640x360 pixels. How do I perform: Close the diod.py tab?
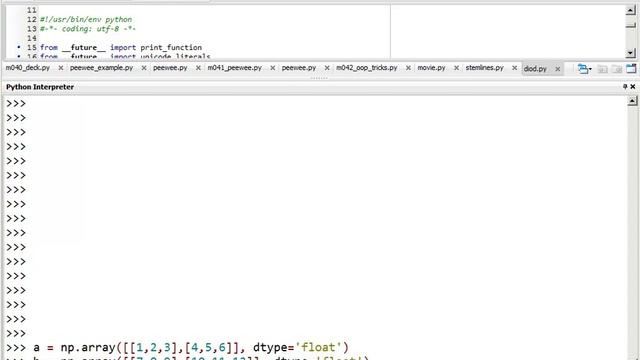coord(558,69)
